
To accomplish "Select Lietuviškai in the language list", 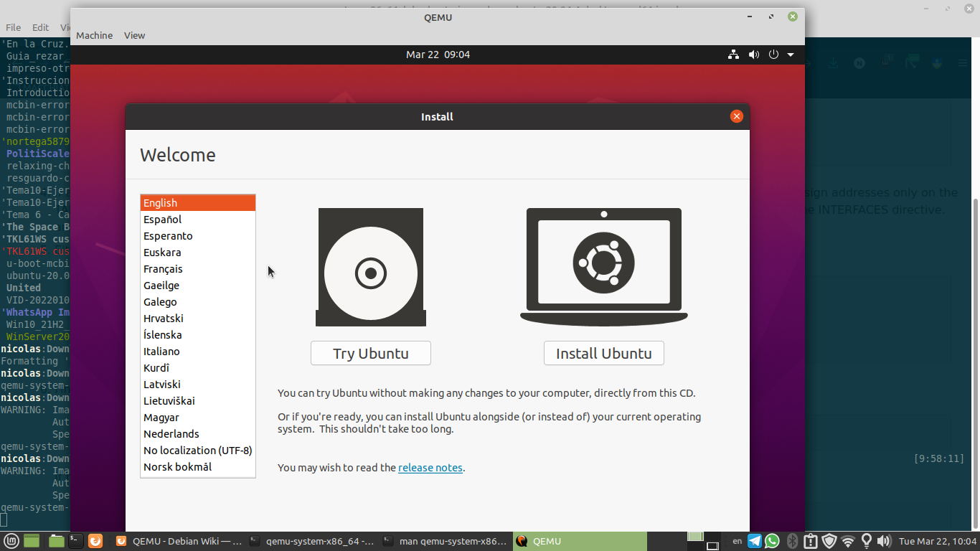I will tap(198, 401).
